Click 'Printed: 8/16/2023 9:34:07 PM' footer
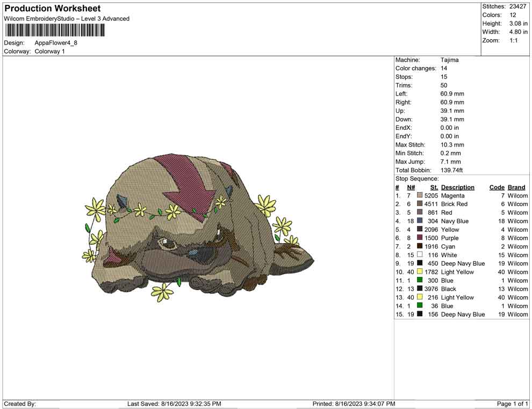The image size is (532, 409). pyautogui.click(x=354, y=404)
